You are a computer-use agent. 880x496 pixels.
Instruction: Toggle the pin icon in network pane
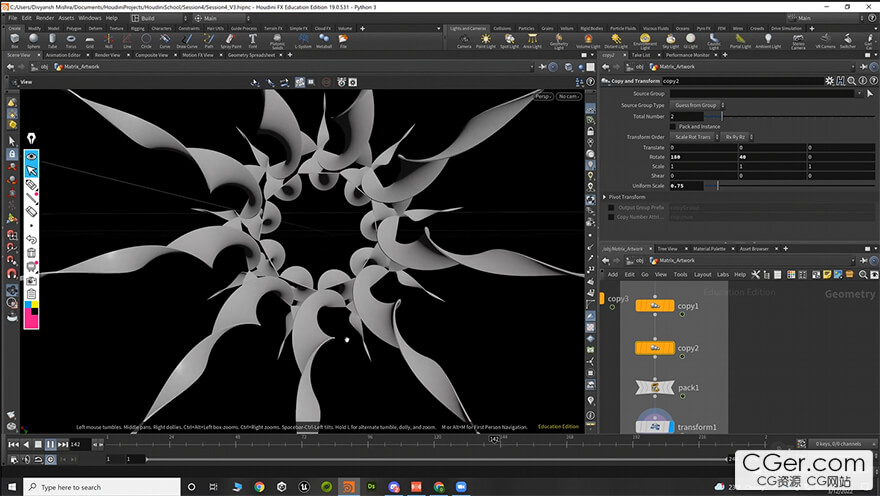pos(864,260)
